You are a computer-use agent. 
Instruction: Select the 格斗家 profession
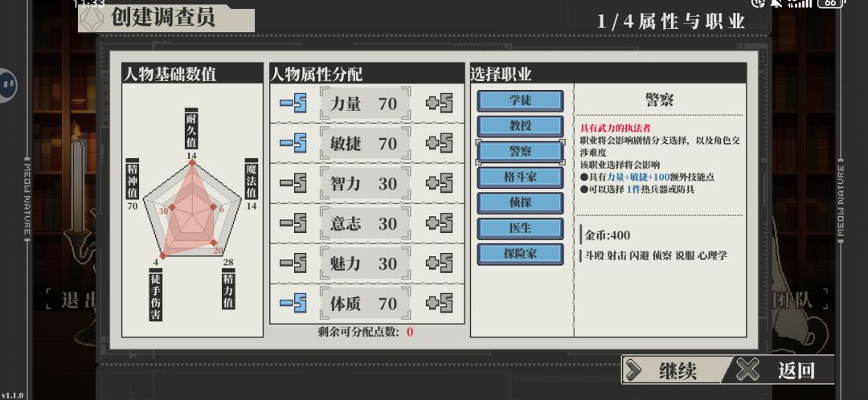pyautogui.click(x=520, y=177)
